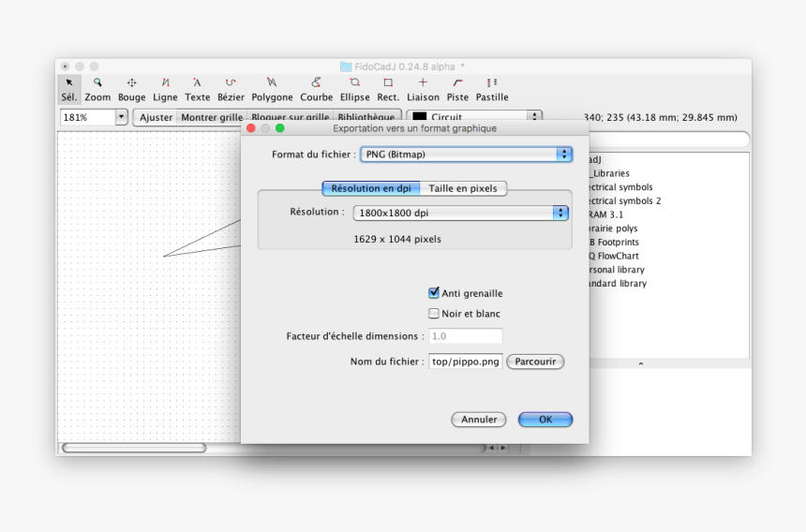Select the RAM 3.1 library entry

606,214
